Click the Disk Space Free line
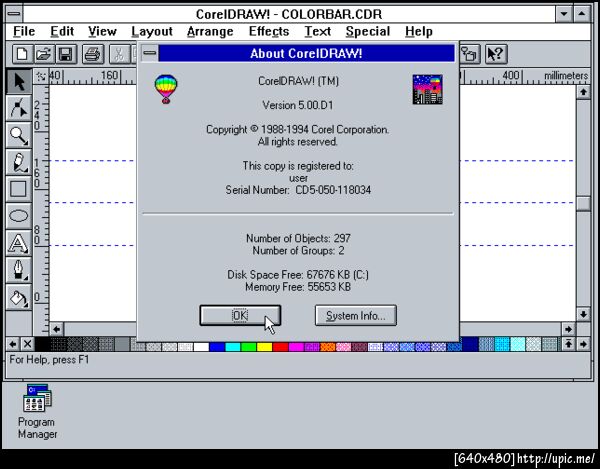The image size is (600, 469). click(x=298, y=275)
